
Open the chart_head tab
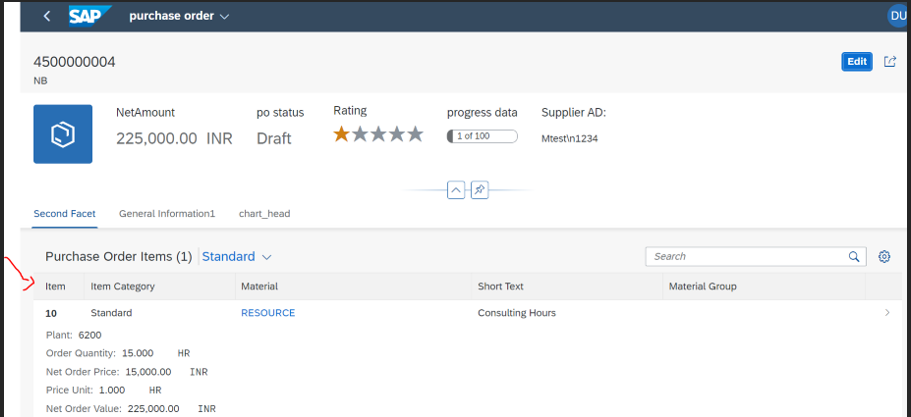pyautogui.click(x=264, y=214)
